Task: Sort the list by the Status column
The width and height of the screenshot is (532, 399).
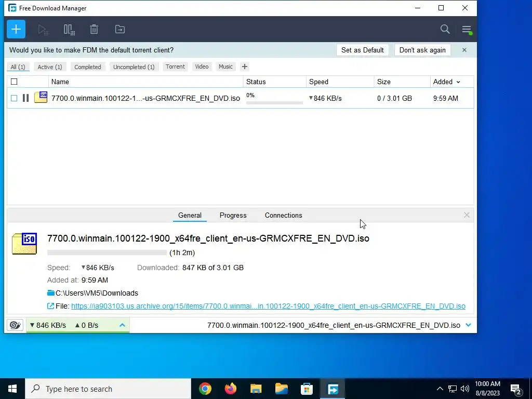Action: (274, 82)
